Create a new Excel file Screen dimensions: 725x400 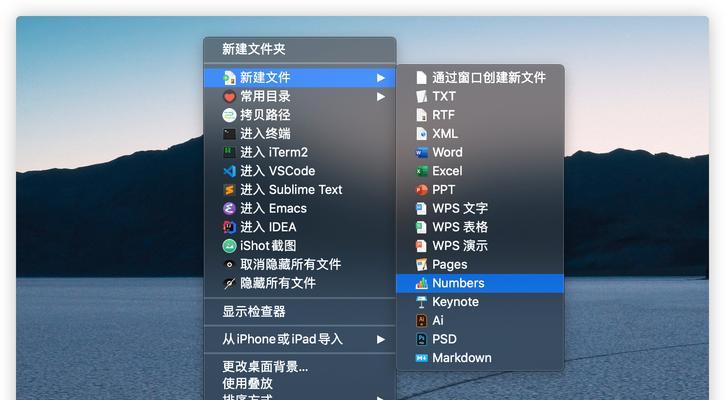click(480, 171)
